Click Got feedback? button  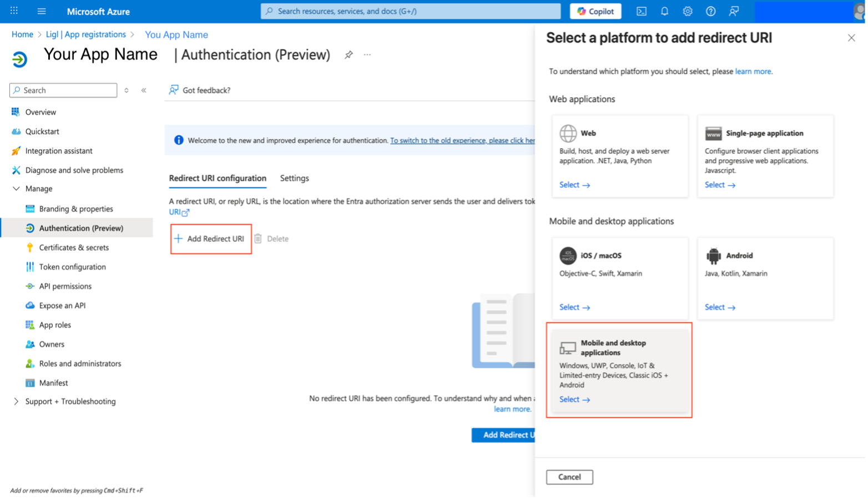[200, 90]
